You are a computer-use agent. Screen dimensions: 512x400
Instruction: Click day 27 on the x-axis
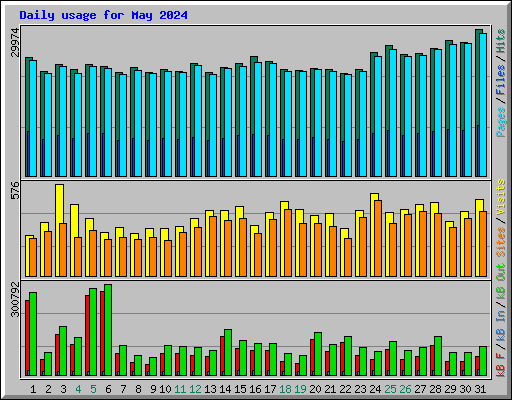[420, 389]
